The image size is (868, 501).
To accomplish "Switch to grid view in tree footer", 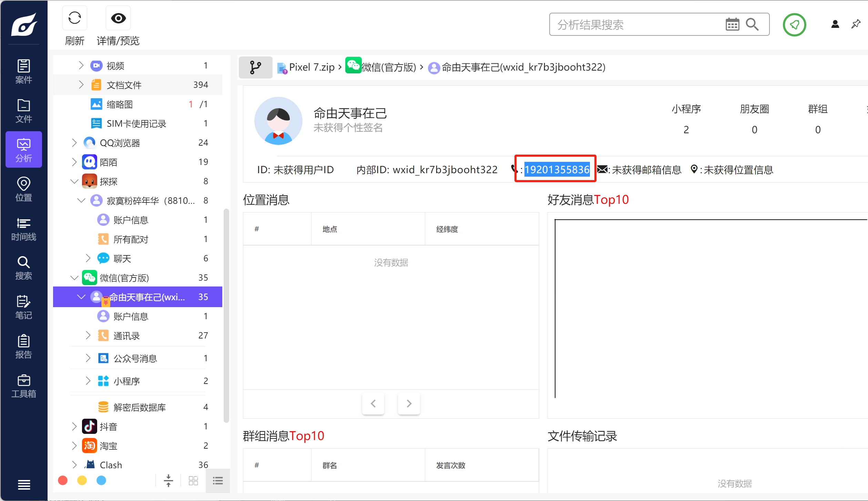I will coord(193,480).
